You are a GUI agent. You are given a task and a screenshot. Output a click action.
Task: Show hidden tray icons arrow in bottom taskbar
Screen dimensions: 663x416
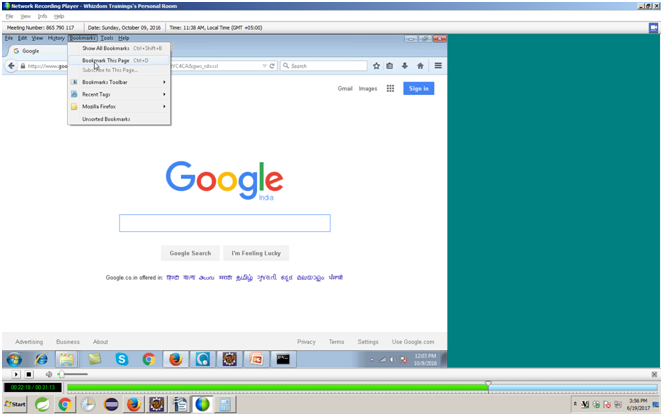[x=575, y=404]
